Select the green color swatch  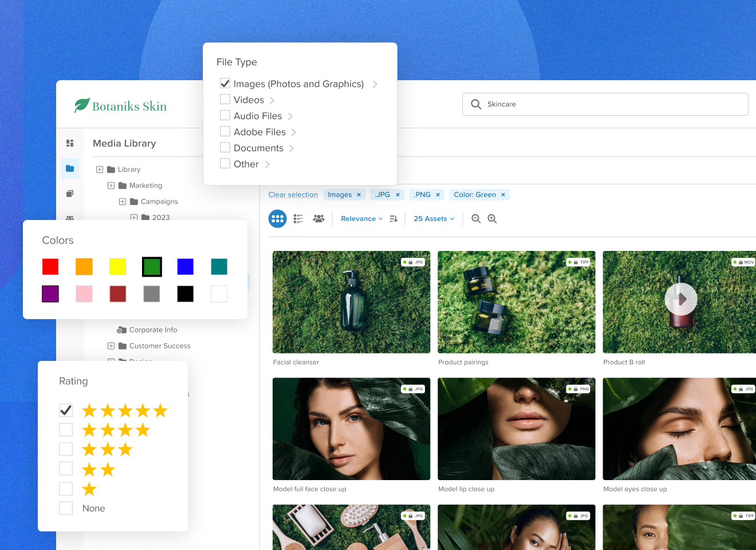pyautogui.click(x=152, y=266)
